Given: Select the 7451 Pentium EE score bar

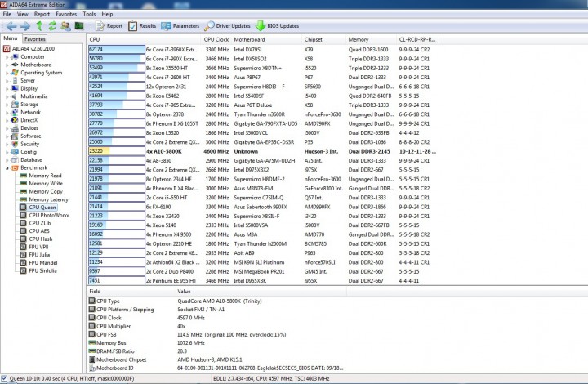Looking at the screenshot, I should point(116,280).
